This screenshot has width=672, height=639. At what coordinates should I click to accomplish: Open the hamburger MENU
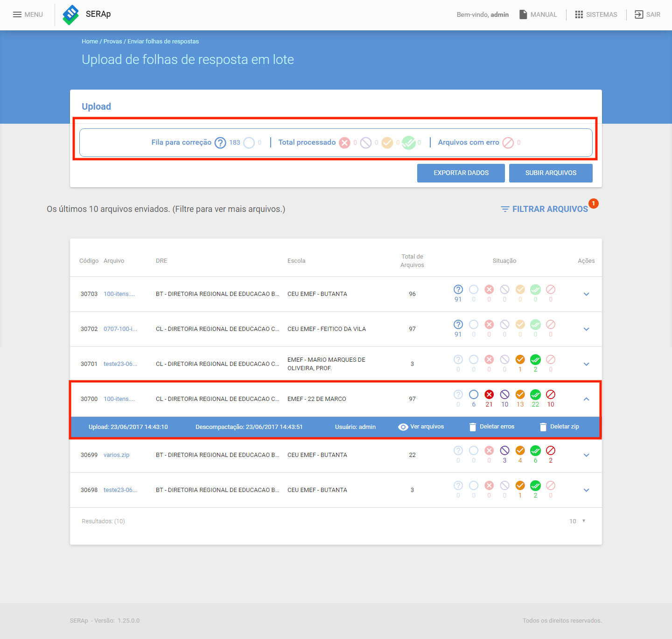(x=28, y=14)
